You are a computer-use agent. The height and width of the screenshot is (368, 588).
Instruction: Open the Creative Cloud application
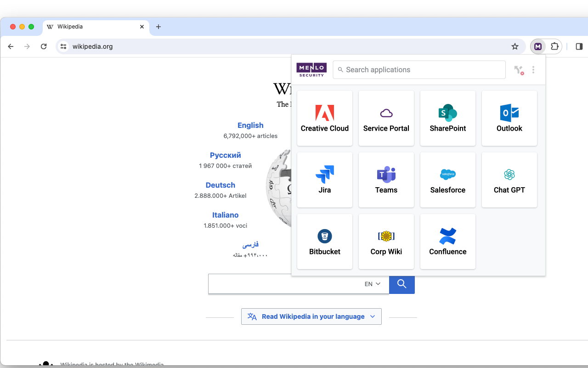point(324,118)
